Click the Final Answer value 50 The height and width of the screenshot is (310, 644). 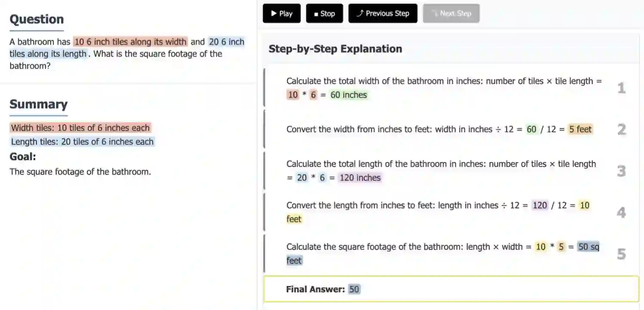pos(354,289)
